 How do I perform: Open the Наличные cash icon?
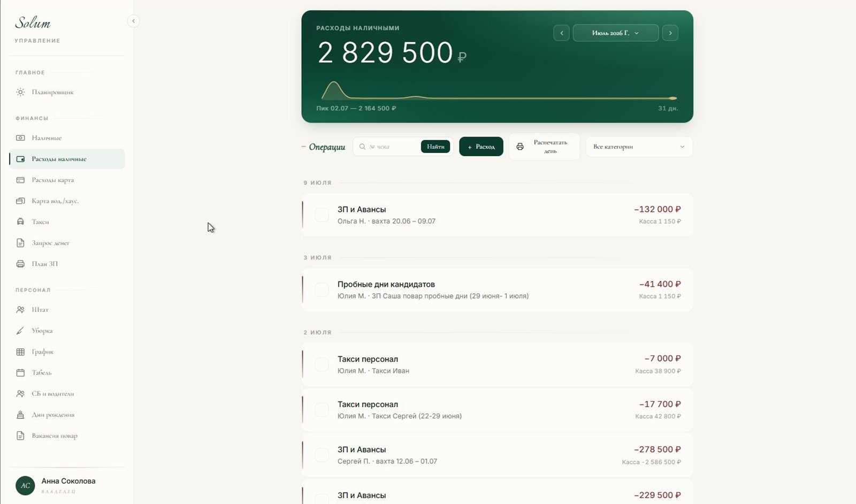(x=20, y=138)
